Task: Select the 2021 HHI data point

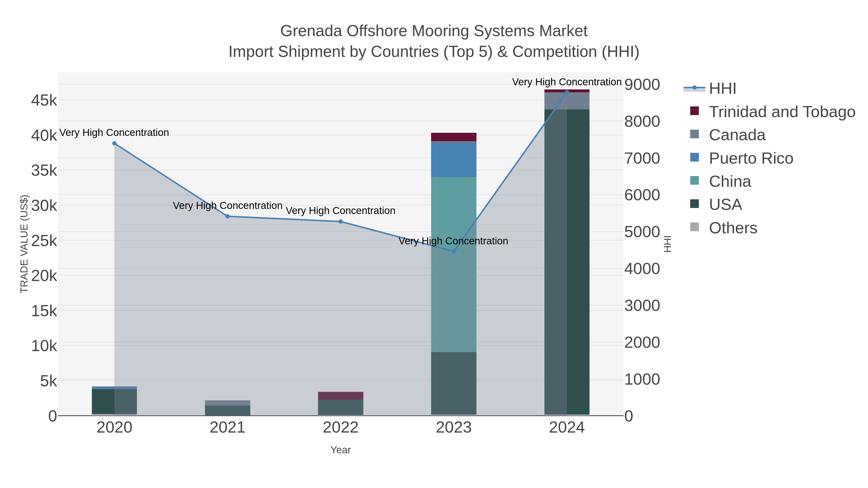Action: pyautogui.click(x=227, y=217)
